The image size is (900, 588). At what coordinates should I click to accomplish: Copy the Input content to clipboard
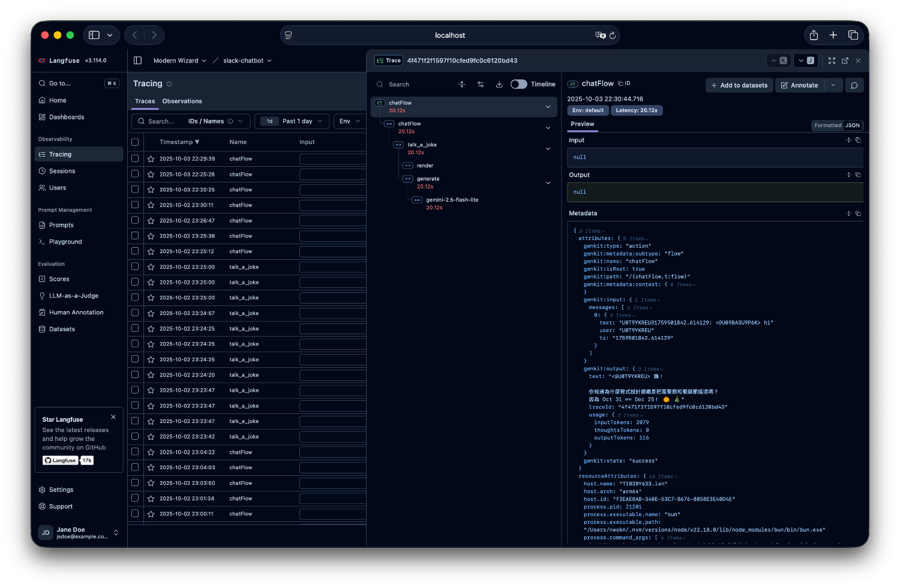(x=858, y=140)
